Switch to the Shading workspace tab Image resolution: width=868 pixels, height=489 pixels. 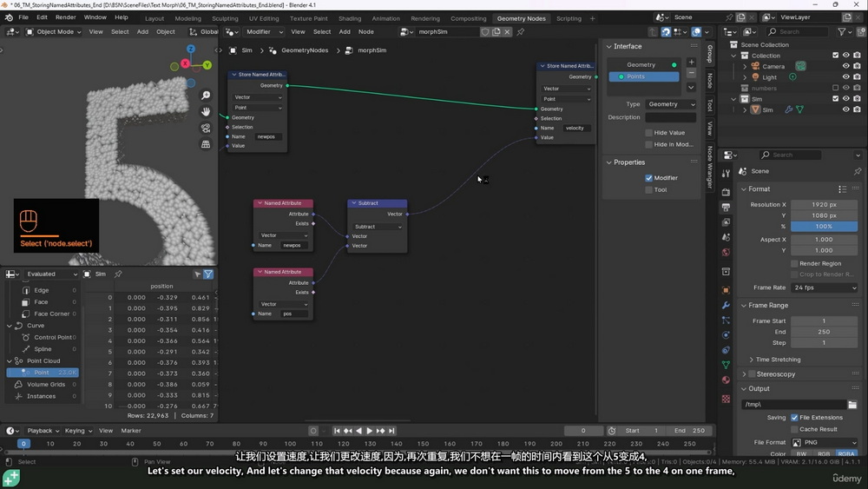tap(349, 18)
